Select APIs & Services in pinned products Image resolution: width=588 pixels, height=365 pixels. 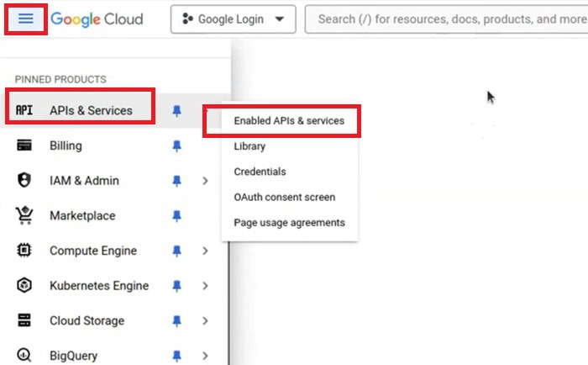(91, 110)
